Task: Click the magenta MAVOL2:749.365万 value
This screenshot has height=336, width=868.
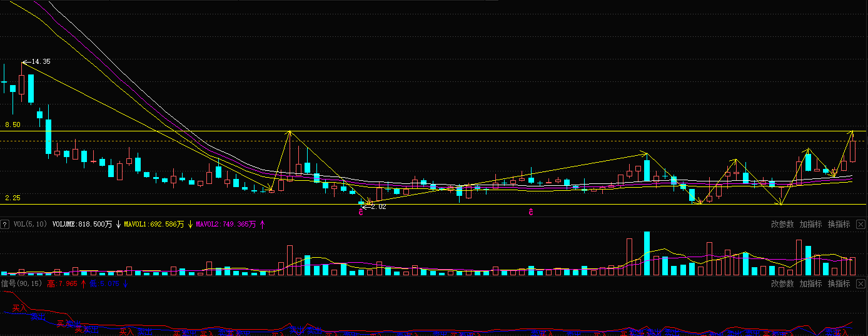Action: [226, 224]
